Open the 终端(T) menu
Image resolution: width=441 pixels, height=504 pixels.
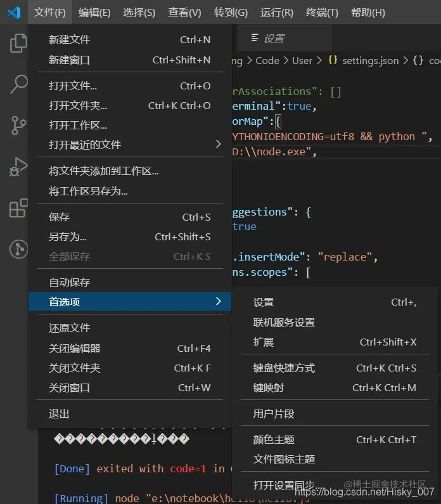click(322, 12)
